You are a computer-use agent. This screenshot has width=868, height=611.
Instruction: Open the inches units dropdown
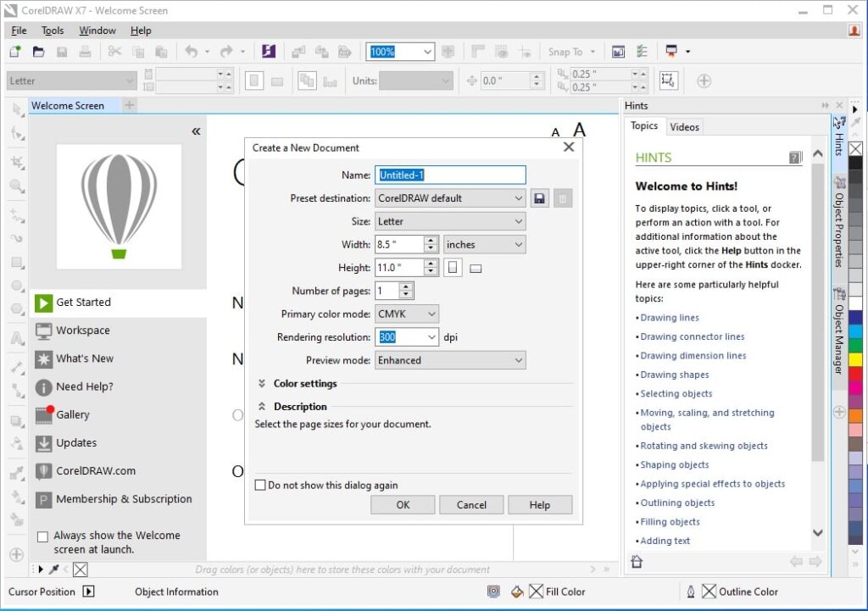click(484, 245)
